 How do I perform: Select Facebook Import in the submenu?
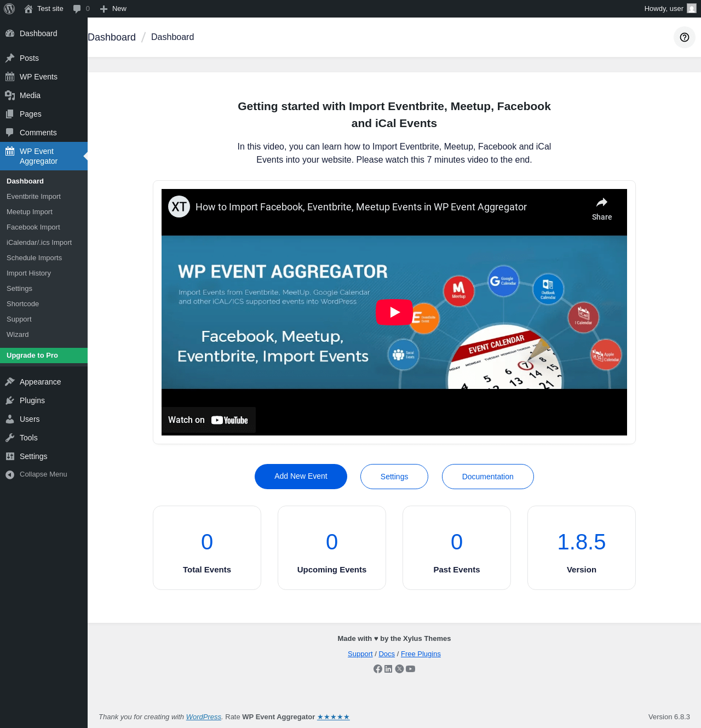44,227
